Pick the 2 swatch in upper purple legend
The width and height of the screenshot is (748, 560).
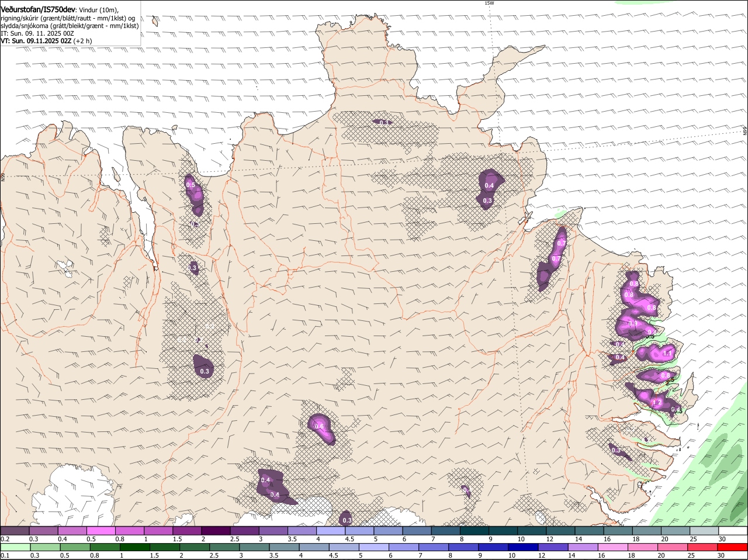(x=216, y=531)
